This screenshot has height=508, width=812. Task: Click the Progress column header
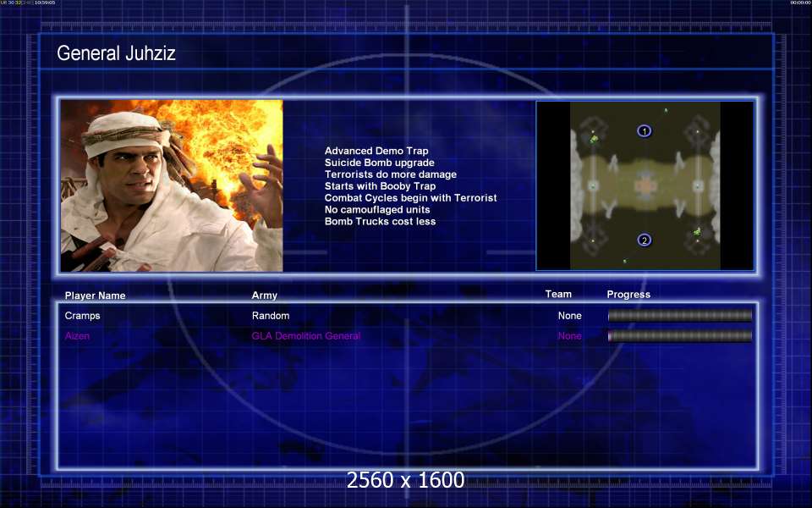click(628, 295)
